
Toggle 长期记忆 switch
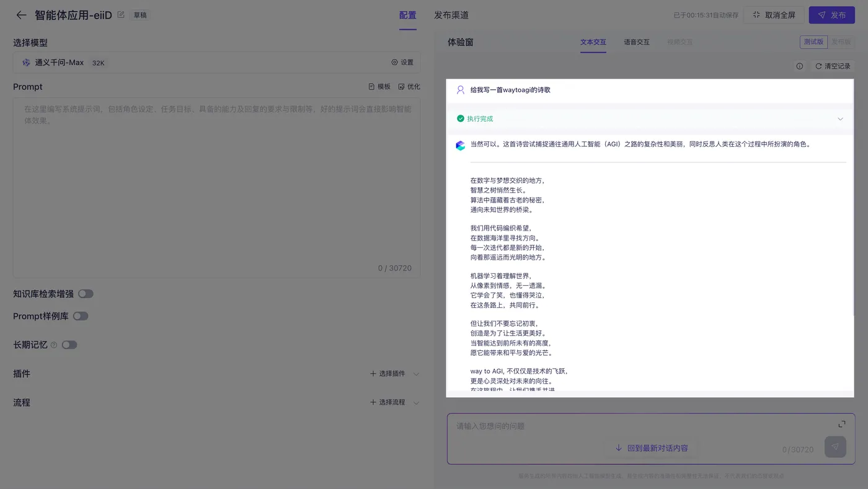[69, 345]
